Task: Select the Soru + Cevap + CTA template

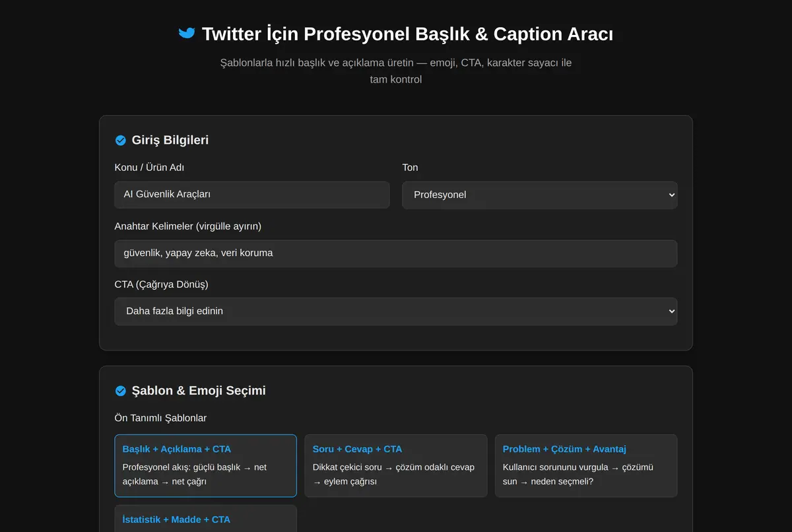Action: click(x=396, y=465)
